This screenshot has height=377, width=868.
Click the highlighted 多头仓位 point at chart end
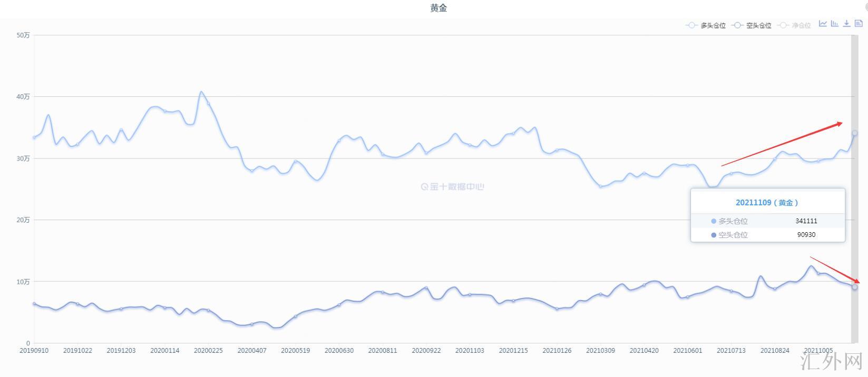click(x=855, y=133)
